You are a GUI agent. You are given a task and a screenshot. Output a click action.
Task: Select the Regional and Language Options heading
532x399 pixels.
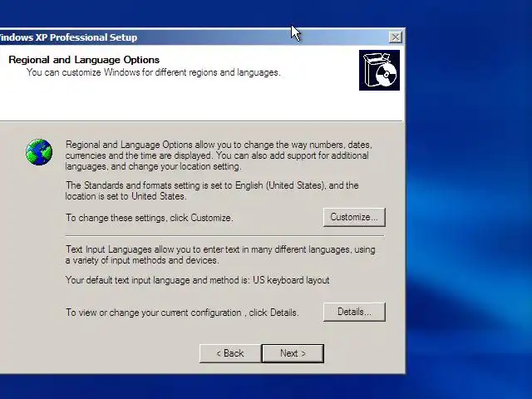84,60
